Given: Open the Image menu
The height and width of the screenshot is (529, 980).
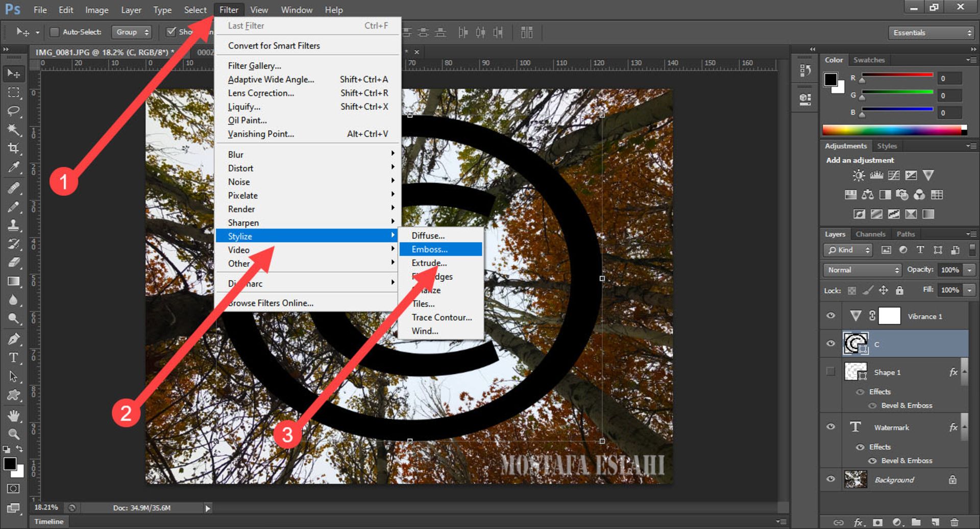Looking at the screenshot, I should point(96,10).
